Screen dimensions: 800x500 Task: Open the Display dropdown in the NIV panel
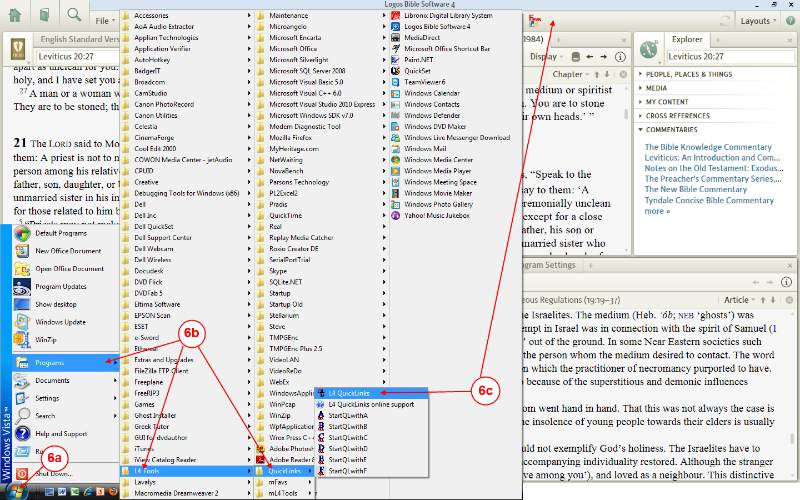pos(546,57)
